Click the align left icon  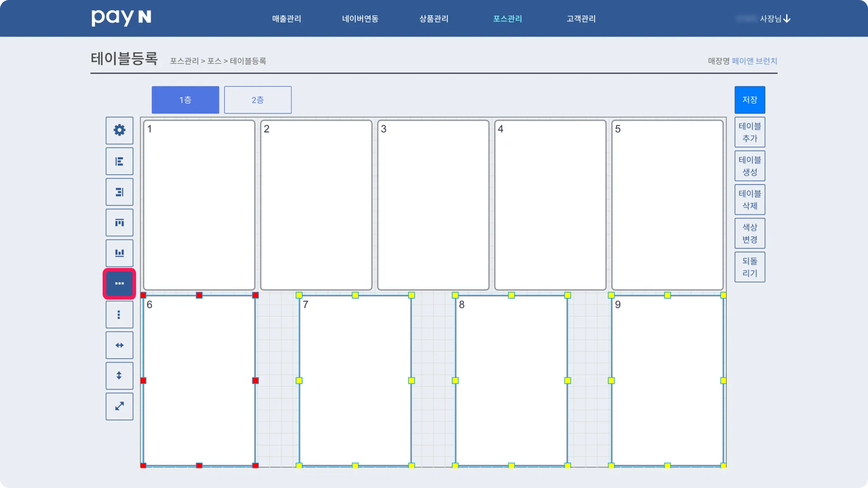pyautogui.click(x=120, y=161)
